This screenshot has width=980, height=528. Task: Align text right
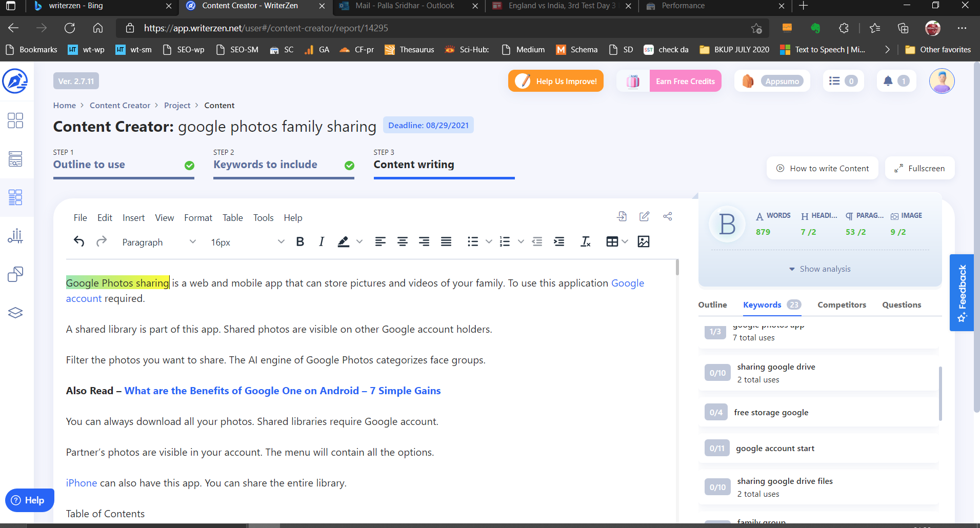(x=424, y=241)
